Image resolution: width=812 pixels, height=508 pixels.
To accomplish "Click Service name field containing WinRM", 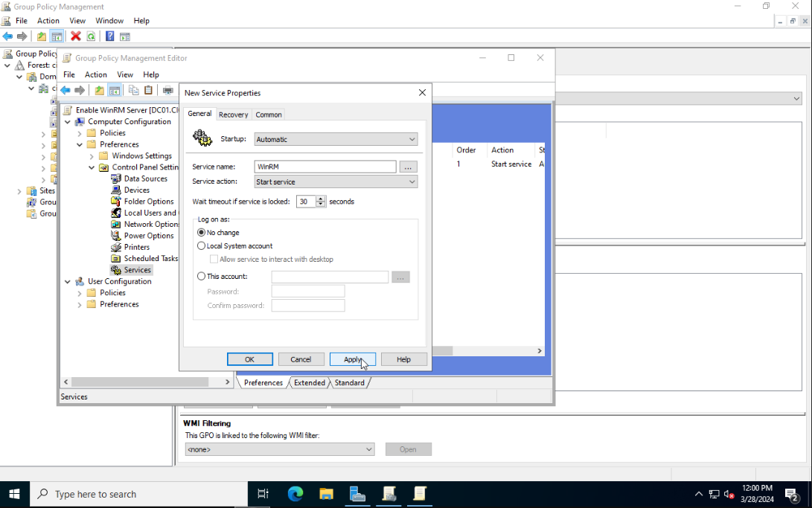I will pos(325,167).
